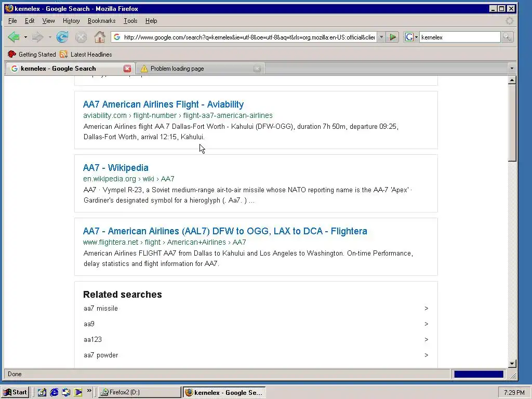This screenshot has height=399, width=532.
Task: Close the Problem loading page tab
Action: pyautogui.click(x=257, y=69)
